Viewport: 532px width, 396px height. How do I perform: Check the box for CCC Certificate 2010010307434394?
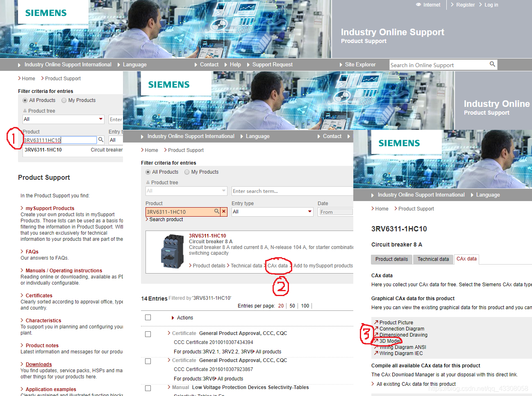click(x=148, y=334)
